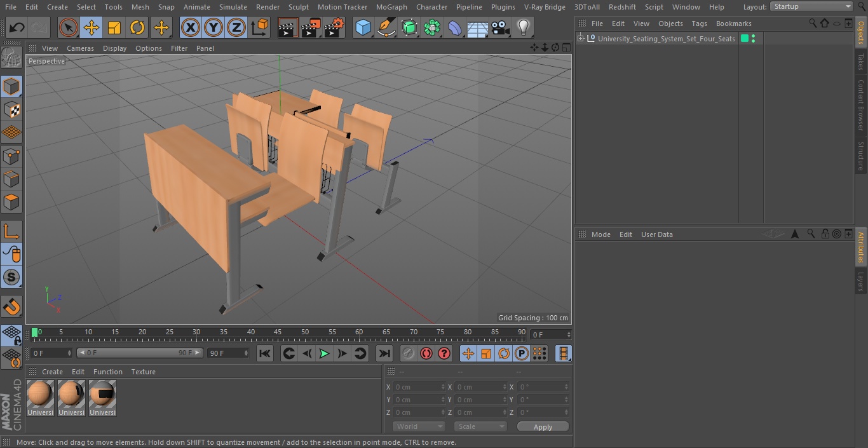868x448 pixels.
Task: Open viewport Display menu
Action: [x=114, y=48]
